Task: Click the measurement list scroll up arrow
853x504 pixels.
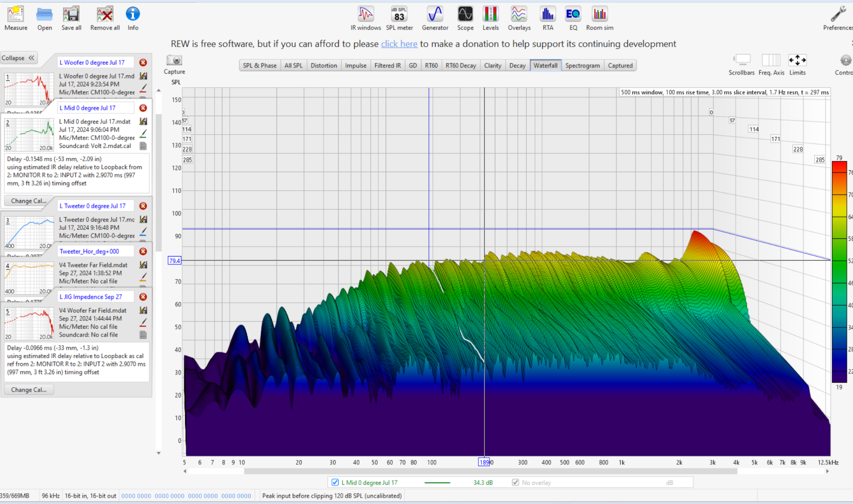Action: pos(159,90)
